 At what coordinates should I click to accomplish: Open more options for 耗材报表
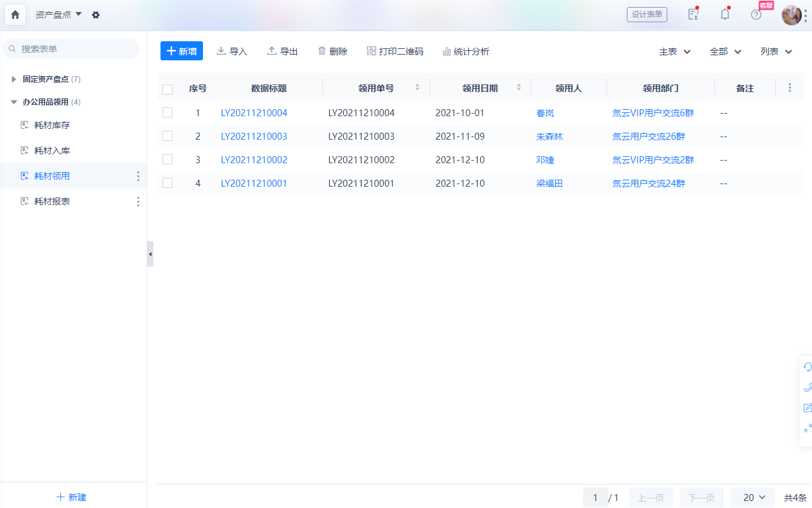[x=138, y=202]
